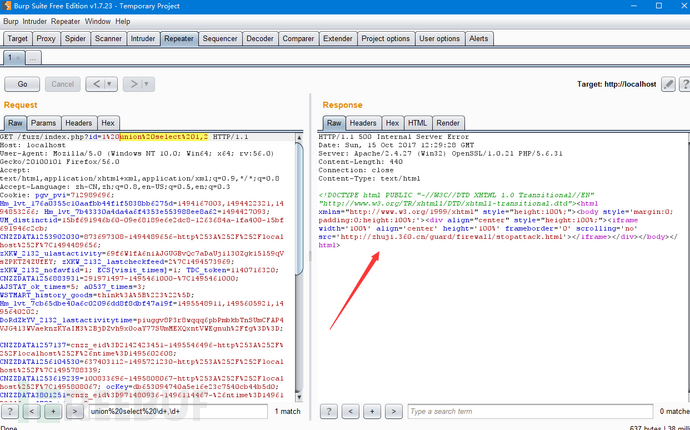Select the Repeater tool tab
The image size is (690, 430).
179,39
